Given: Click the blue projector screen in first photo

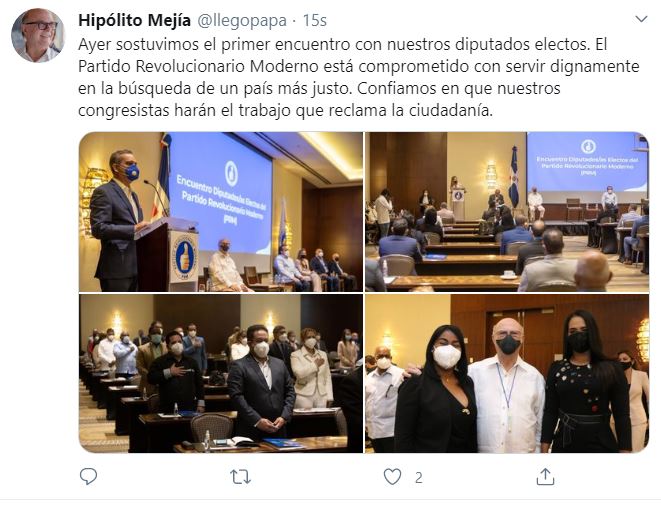Looking at the screenshot, I should (221, 194).
